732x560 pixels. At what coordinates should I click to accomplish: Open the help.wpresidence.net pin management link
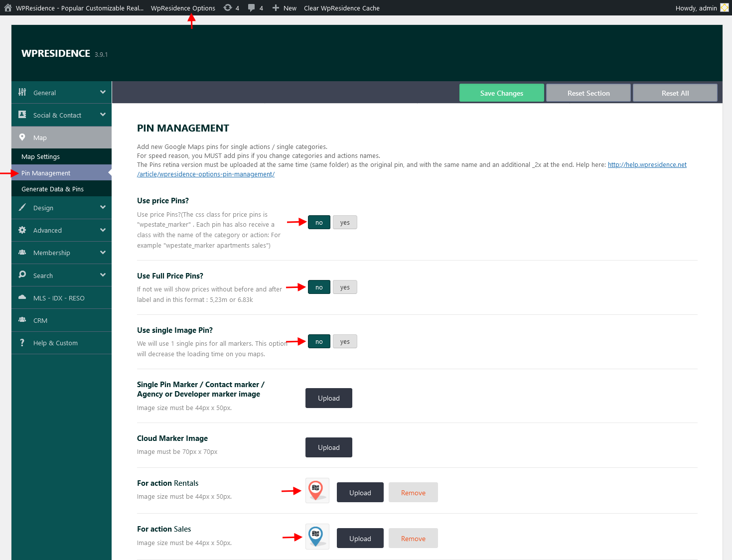pos(647,165)
